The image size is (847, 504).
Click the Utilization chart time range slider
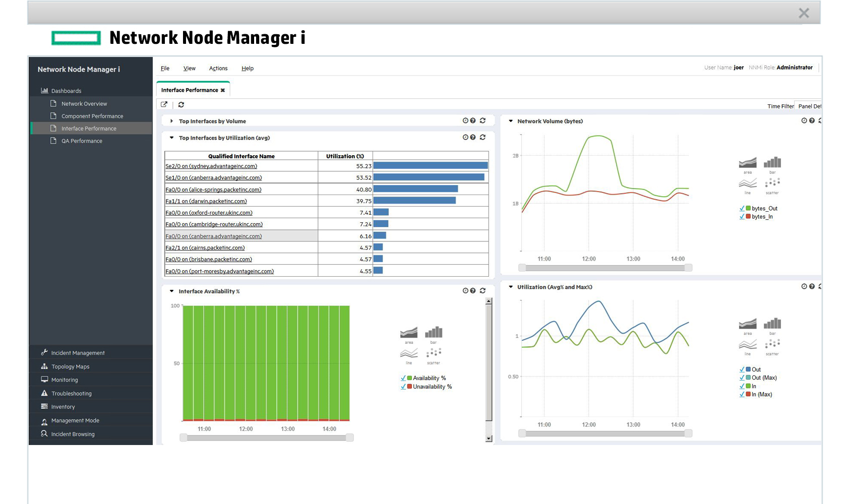605,433
